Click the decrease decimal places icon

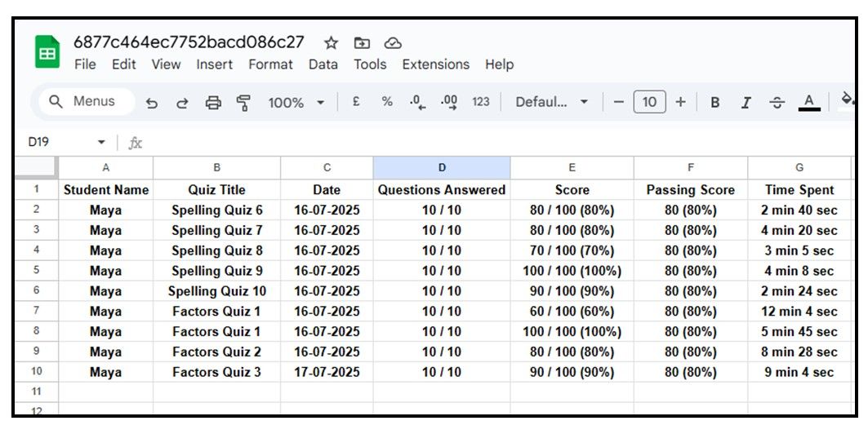(x=418, y=102)
